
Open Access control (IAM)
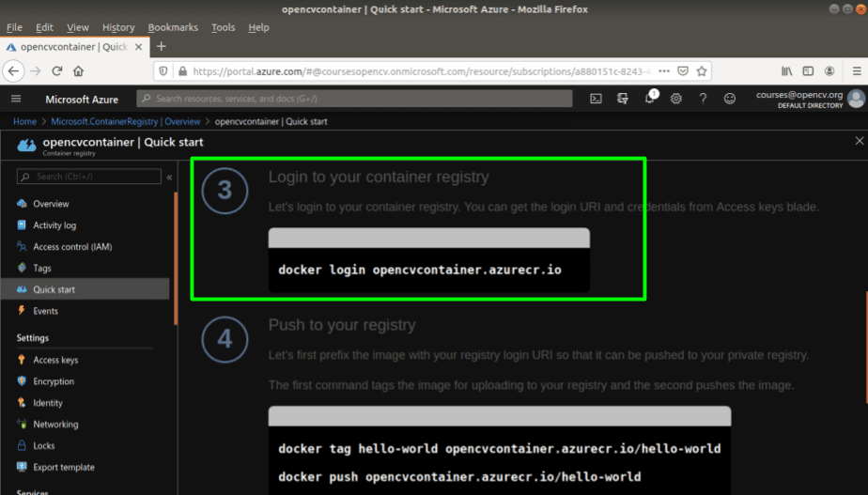click(x=72, y=246)
